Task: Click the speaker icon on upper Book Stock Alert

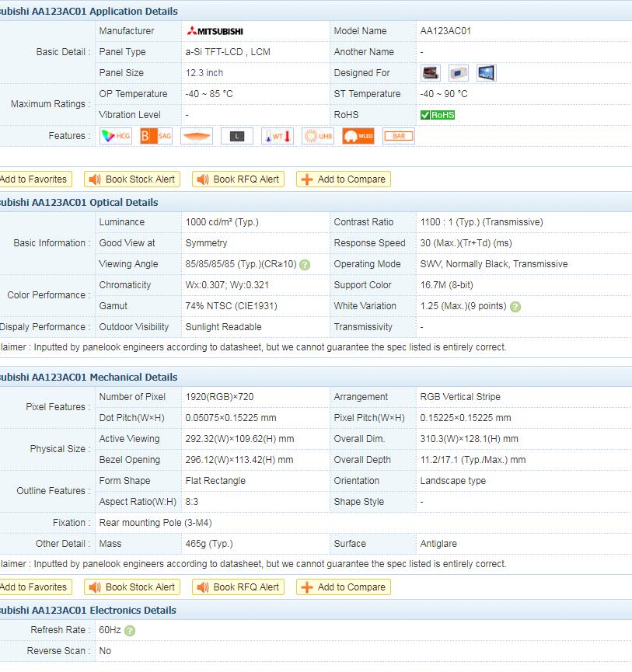Action: 95,179
